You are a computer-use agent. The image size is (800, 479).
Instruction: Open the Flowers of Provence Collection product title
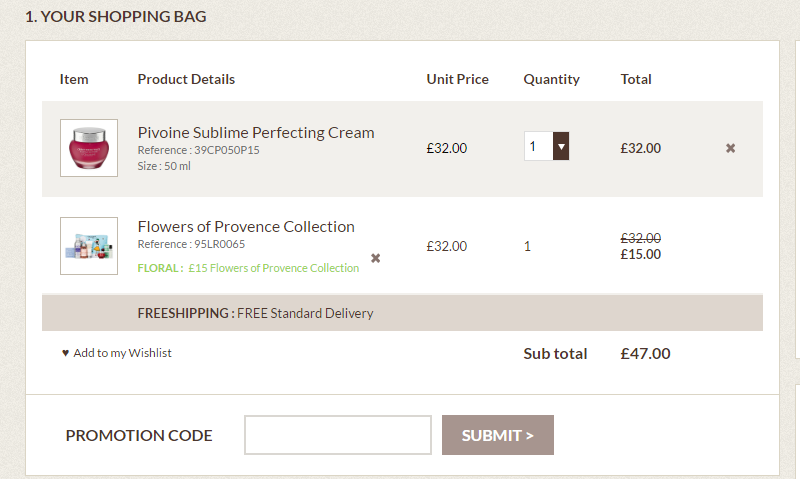(246, 226)
